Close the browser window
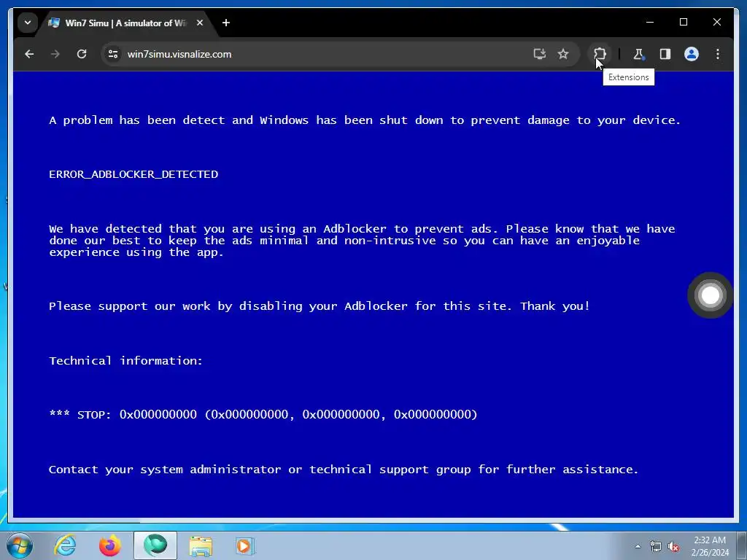747x560 pixels. pos(716,22)
